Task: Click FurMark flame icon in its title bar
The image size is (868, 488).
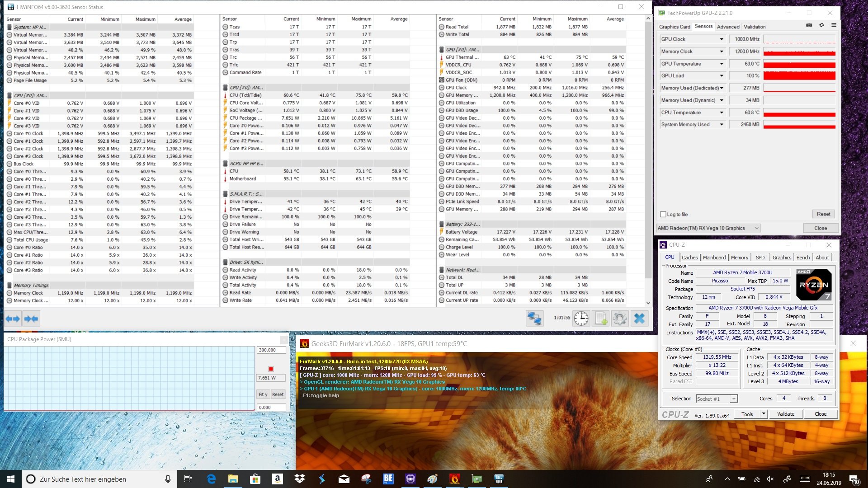Action: click(x=305, y=344)
